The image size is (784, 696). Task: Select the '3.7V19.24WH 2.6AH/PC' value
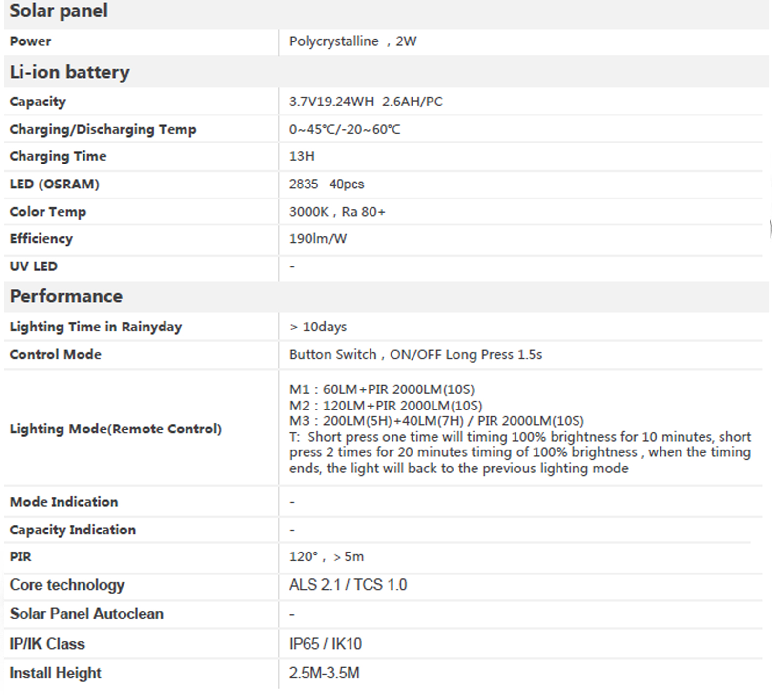pyautogui.click(x=366, y=102)
